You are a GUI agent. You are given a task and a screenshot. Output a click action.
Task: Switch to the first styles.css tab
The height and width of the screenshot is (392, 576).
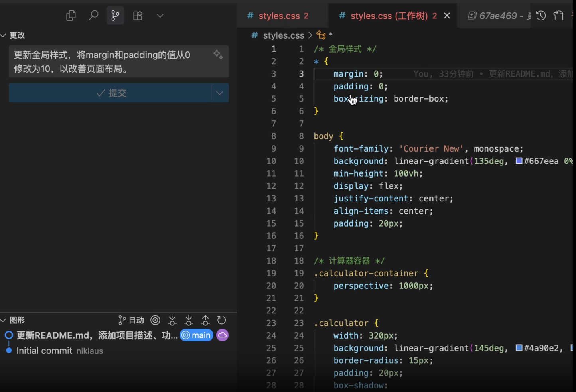(282, 16)
